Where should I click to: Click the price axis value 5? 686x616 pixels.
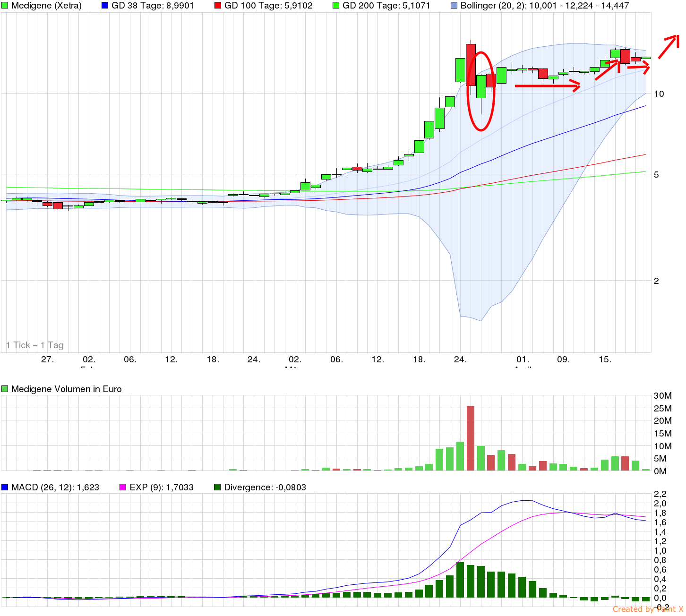click(656, 175)
